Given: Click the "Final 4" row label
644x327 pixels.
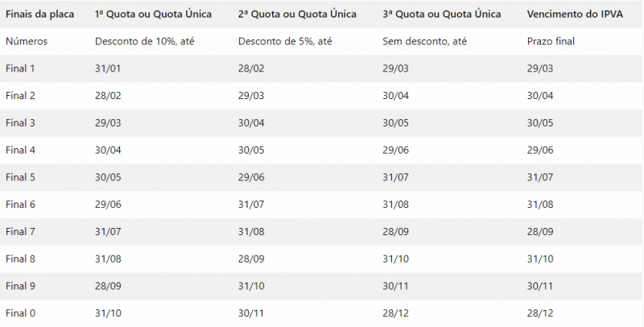Looking at the screenshot, I should (x=21, y=150).
